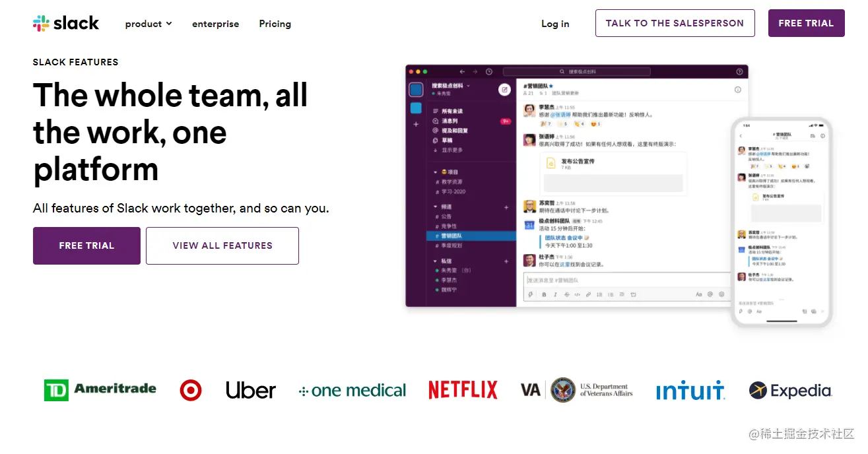Open the workspace name dropdown chevron
The height and width of the screenshot is (454, 868).
[x=469, y=86]
